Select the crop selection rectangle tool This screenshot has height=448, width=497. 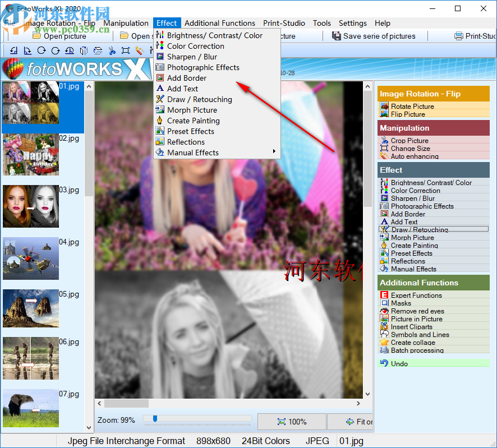click(x=125, y=50)
